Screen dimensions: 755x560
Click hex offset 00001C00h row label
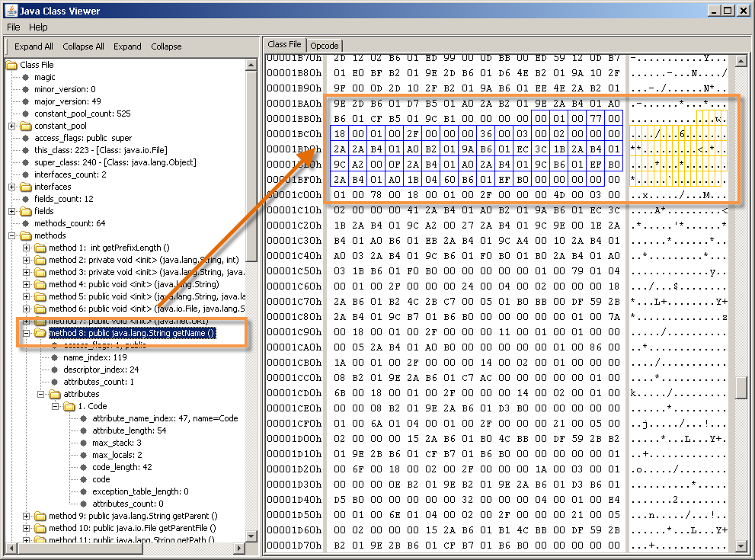tap(294, 195)
